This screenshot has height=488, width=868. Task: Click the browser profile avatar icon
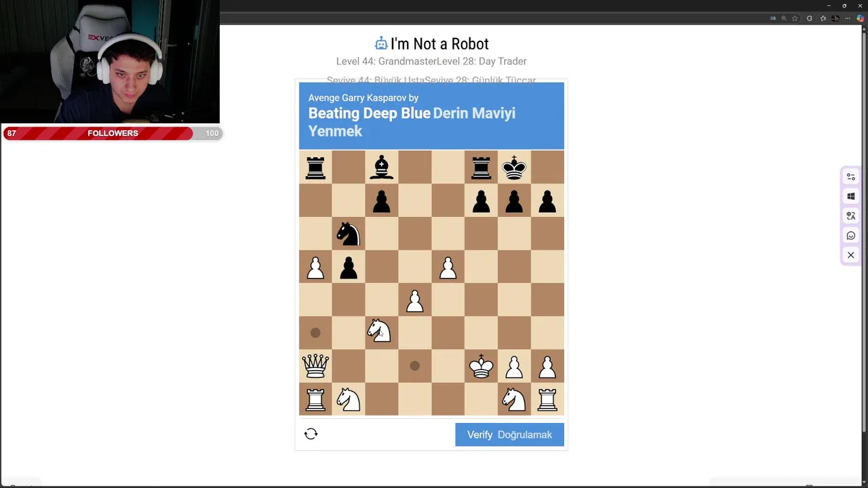click(x=835, y=18)
